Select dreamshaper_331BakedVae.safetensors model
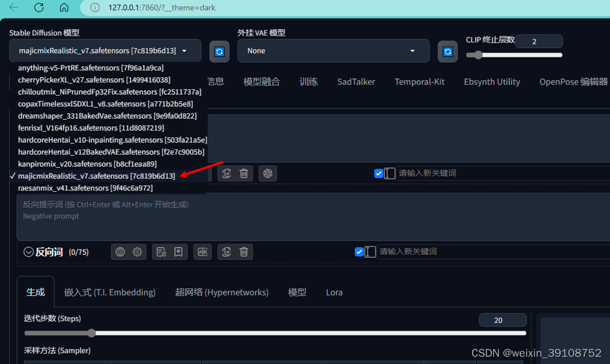Image resolution: width=610 pixels, height=364 pixels. tap(108, 116)
